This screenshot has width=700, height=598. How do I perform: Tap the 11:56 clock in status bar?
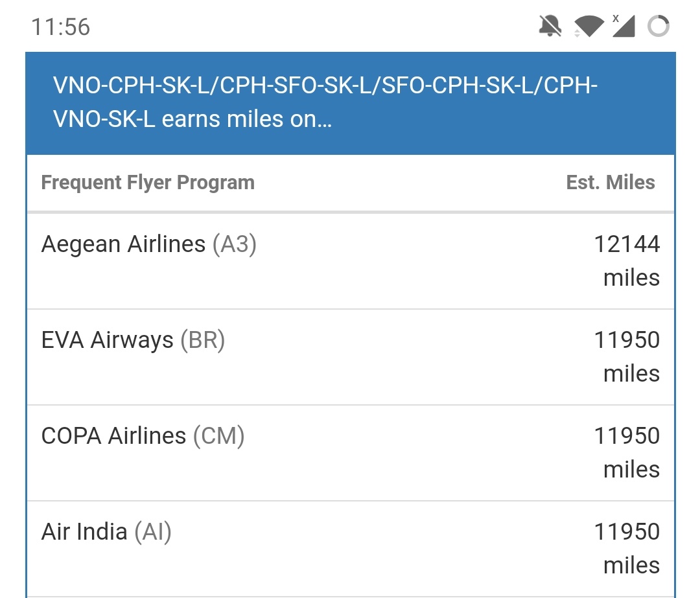[61, 27]
